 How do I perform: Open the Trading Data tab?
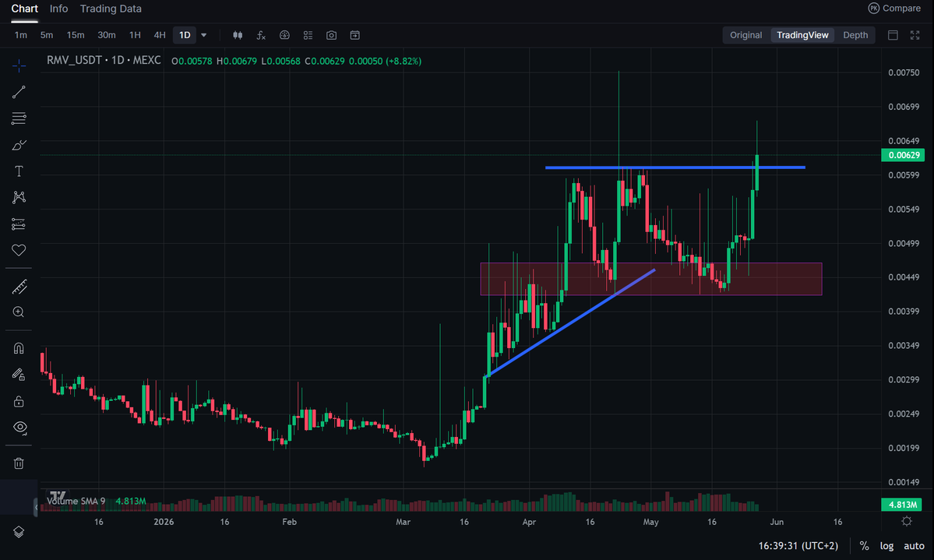point(111,9)
